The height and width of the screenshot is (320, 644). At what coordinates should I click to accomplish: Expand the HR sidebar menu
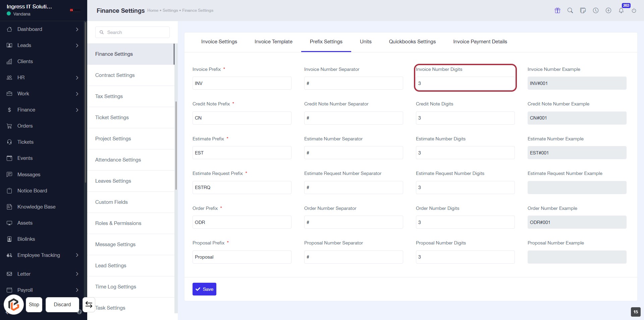pos(77,78)
